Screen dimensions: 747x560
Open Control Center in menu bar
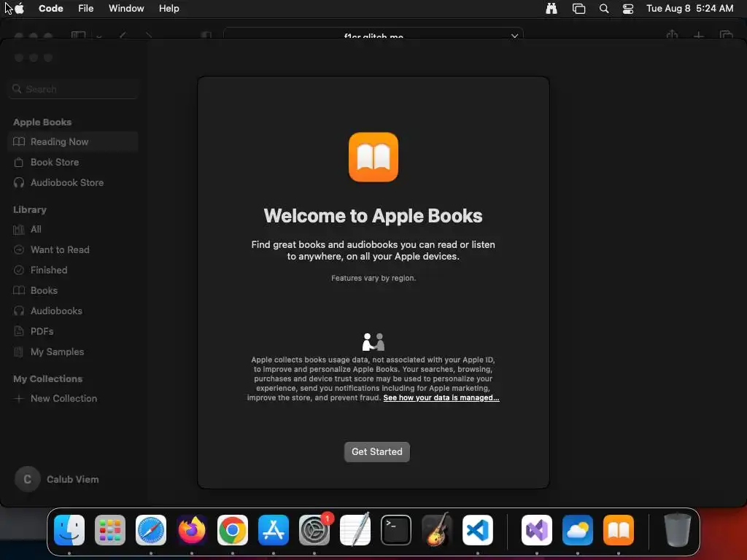[628, 9]
